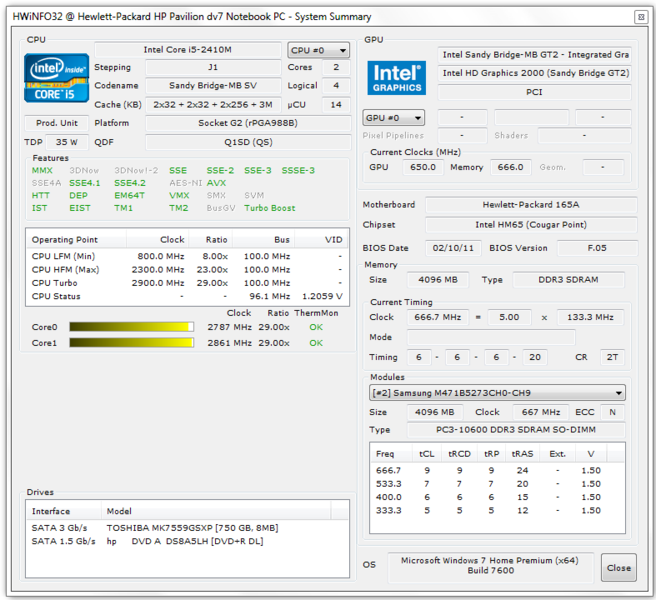Click the Core1 ThermMon OK status
Viewport: 656px width, 600px height.
[316, 343]
